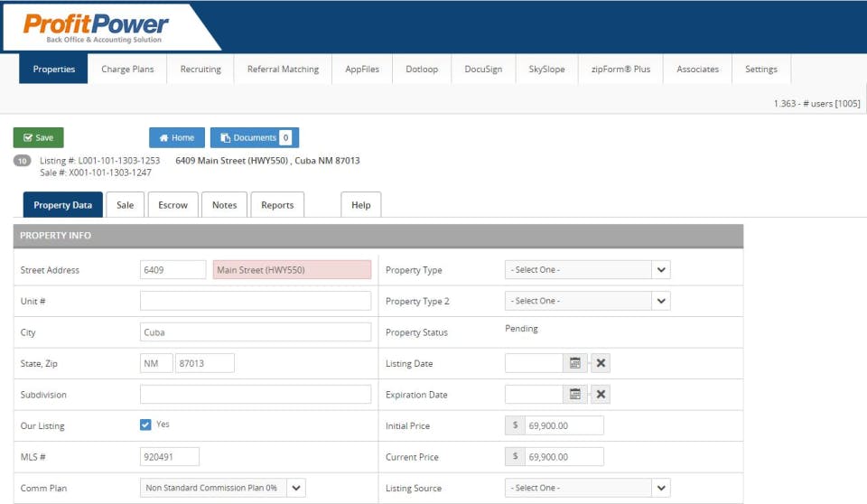Click the Home button
Viewport: 867px width, 504px height.
[177, 138]
